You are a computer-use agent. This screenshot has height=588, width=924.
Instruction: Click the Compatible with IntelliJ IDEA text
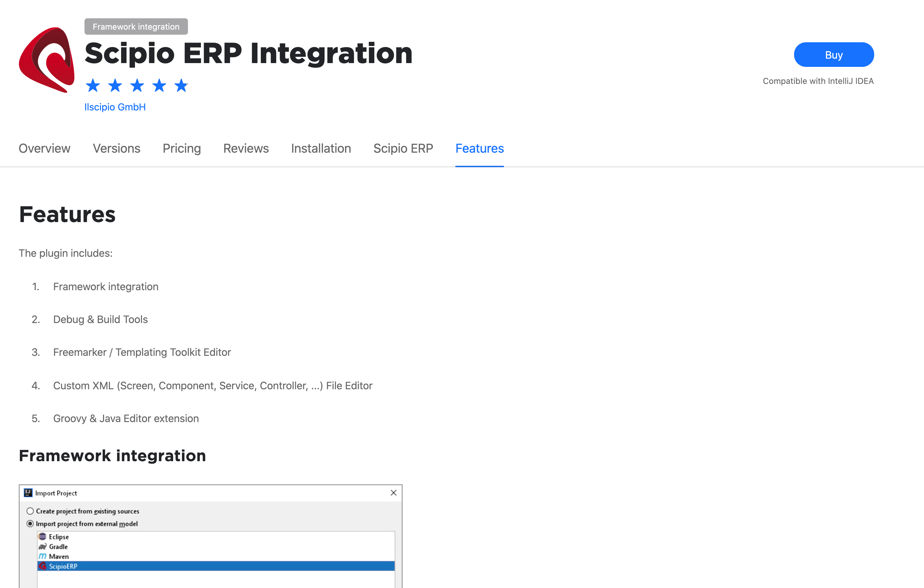pyautogui.click(x=818, y=81)
